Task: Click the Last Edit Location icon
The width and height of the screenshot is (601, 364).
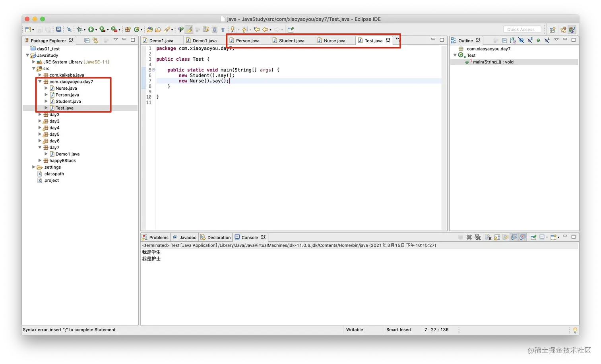Action: (257, 29)
